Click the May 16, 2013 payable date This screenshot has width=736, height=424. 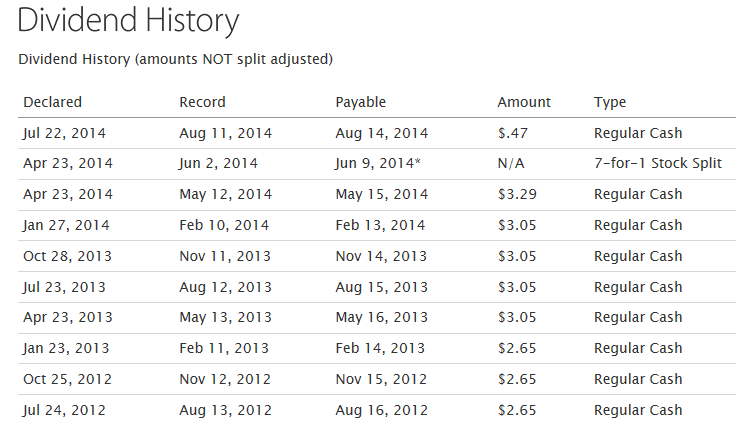pyautogui.click(x=382, y=318)
